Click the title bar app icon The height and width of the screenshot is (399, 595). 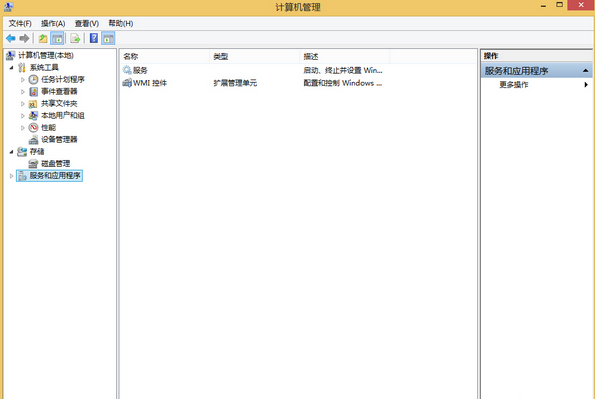tap(8, 7)
